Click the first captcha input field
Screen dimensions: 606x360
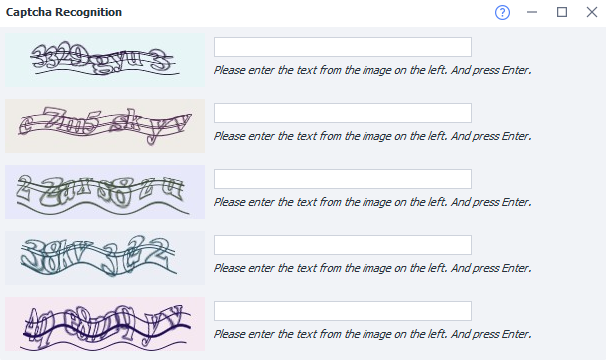click(x=343, y=47)
